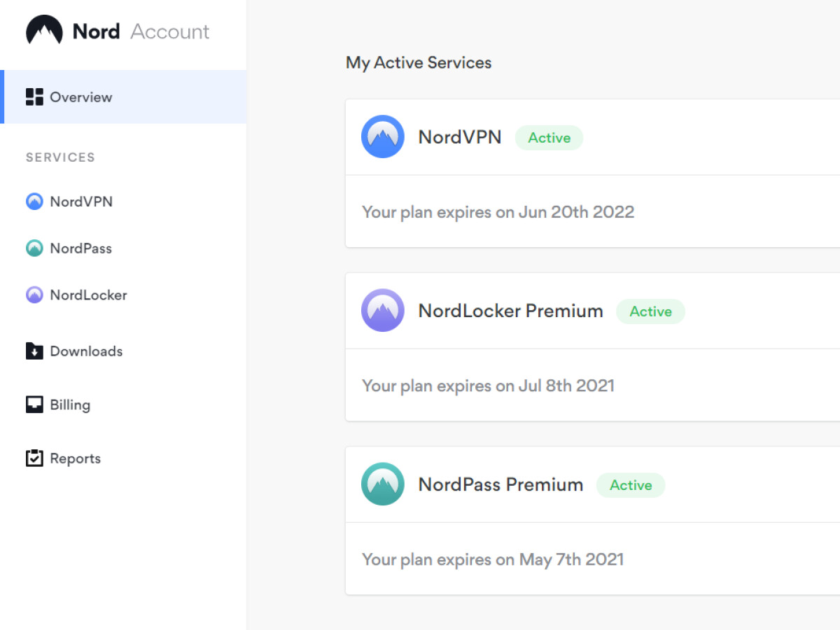Screen dimensions: 840x630
Task: Click the Active badge on NordLocker Premium
Action: coord(650,311)
